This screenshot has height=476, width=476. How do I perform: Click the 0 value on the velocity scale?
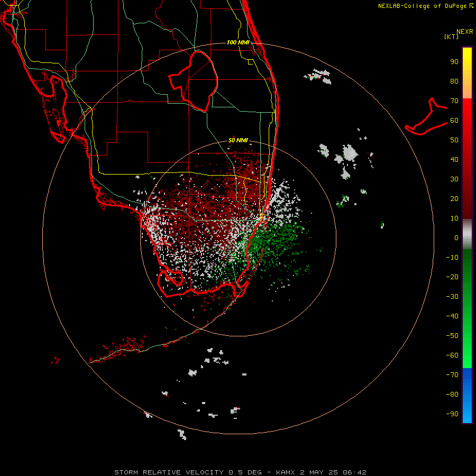click(x=456, y=238)
